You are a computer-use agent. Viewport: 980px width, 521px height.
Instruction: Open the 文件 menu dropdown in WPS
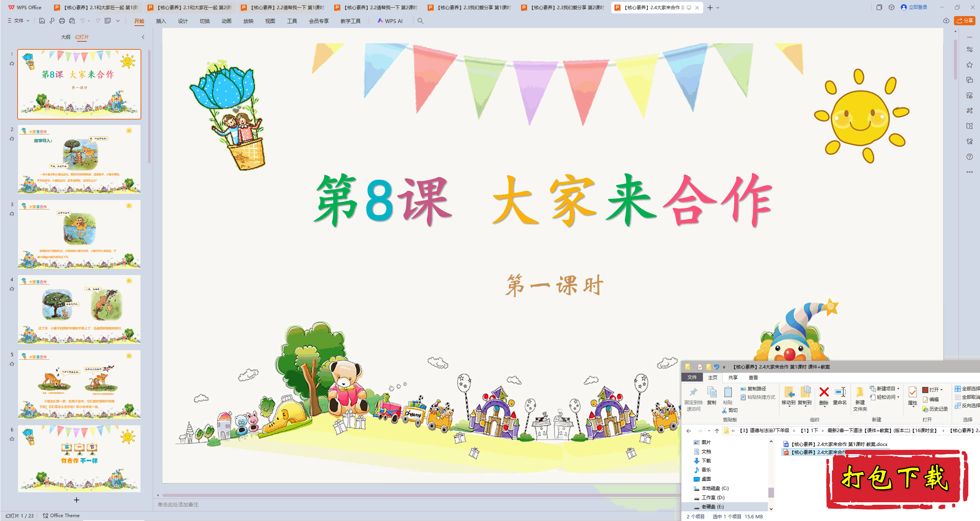click(x=18, y=21)
